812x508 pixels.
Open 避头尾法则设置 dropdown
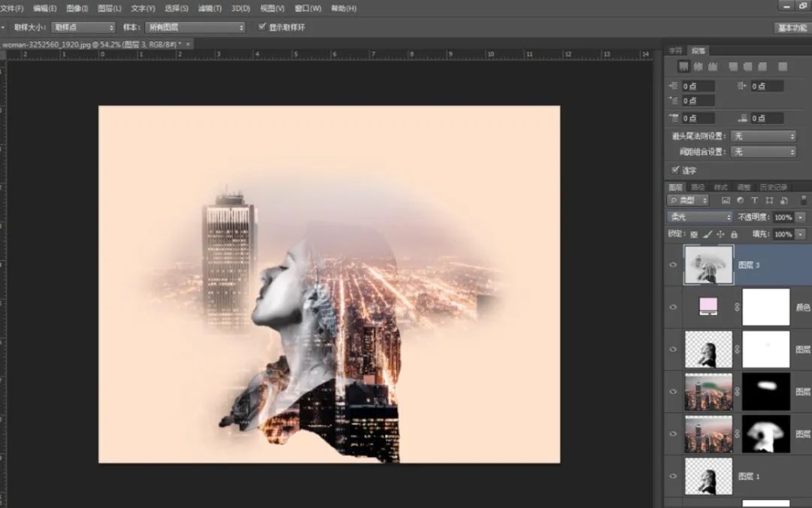[x=763, y=136]
